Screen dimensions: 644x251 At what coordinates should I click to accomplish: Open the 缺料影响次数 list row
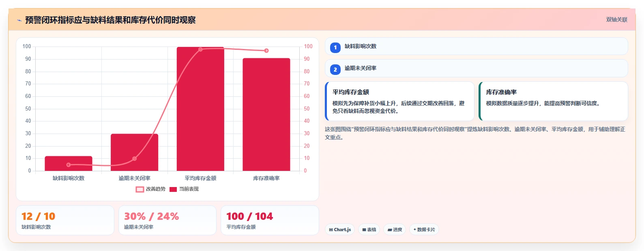477,47
